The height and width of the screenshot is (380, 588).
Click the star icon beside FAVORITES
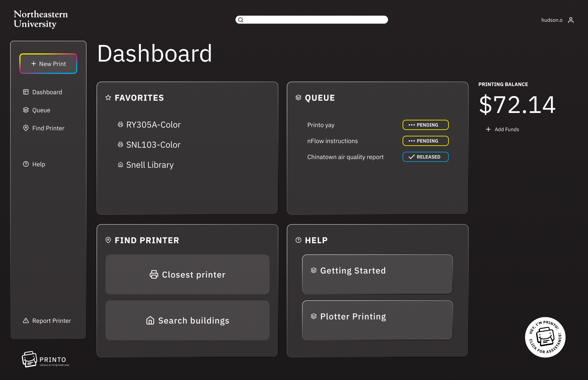point(108,98)
